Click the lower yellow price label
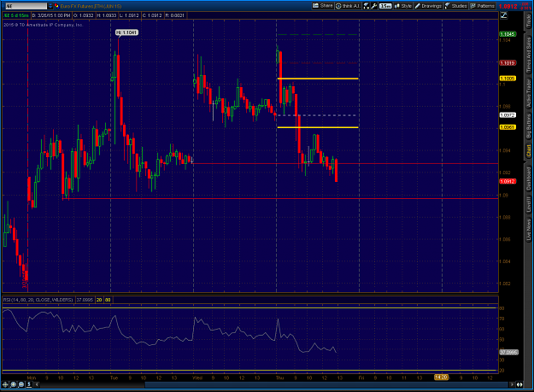 click(508, 127)
